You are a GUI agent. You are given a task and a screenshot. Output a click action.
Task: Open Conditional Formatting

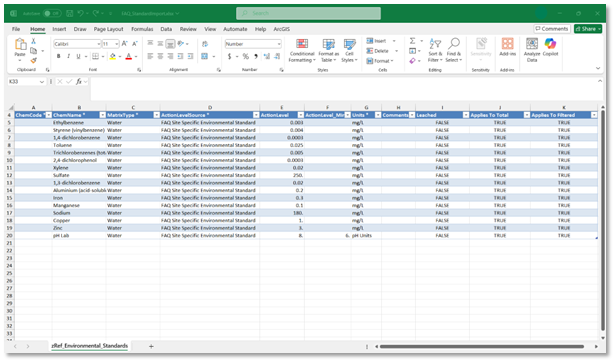point(302,51)
